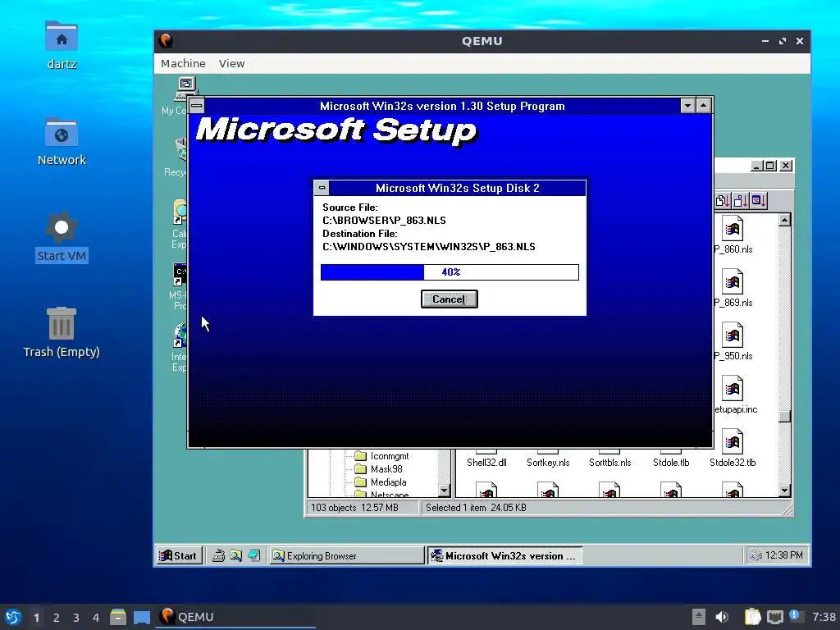Viewport: 840px width, 630px height.
Task: Click the Explorer sort by date toolbar icon
Action: pos(759,201)
